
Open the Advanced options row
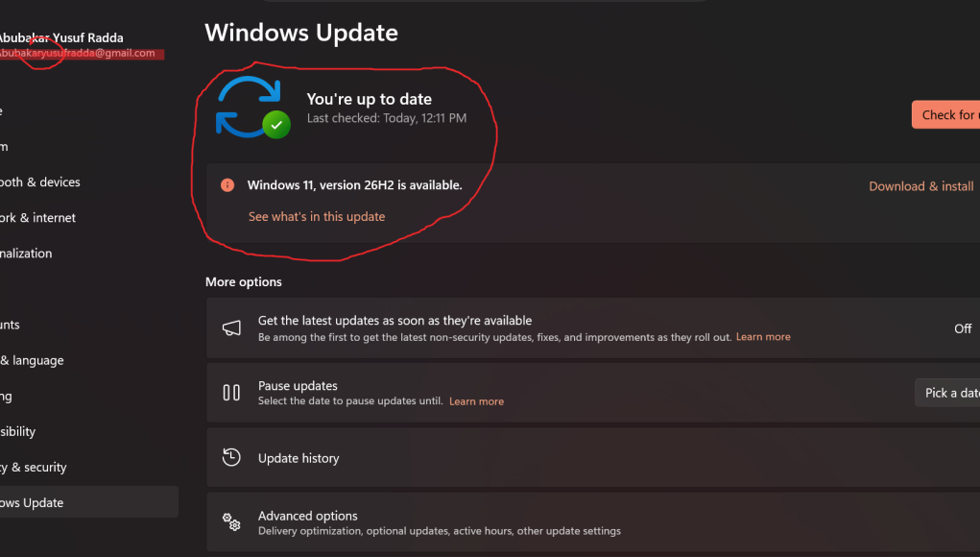point(593,522)
